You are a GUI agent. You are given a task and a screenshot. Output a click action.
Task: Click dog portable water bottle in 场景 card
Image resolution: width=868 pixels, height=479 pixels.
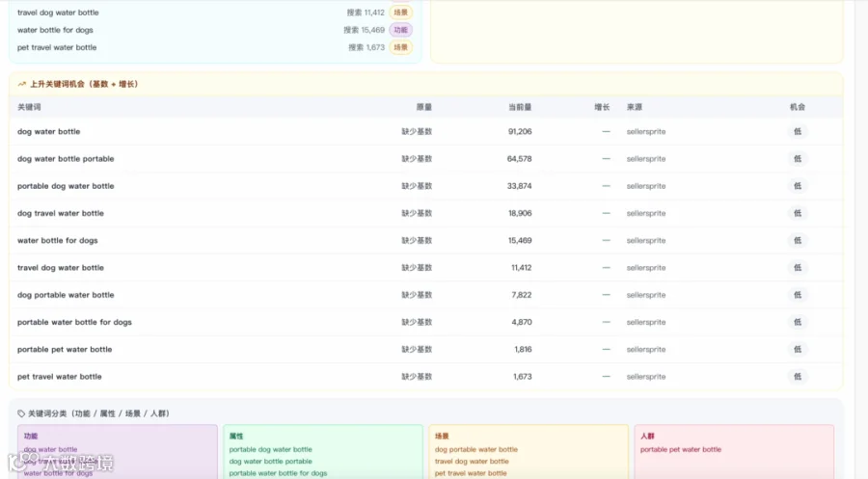coord(476,450)
